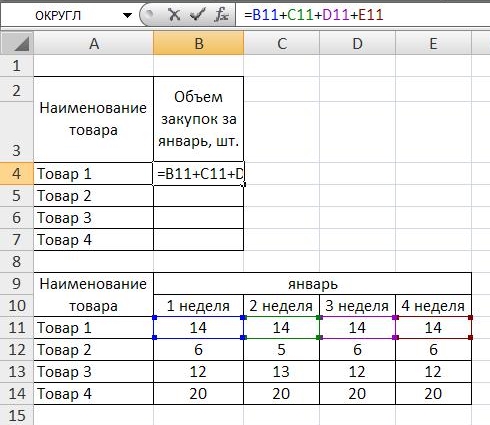Confirm formula with the checkmark icon

[x=197, y=15]
